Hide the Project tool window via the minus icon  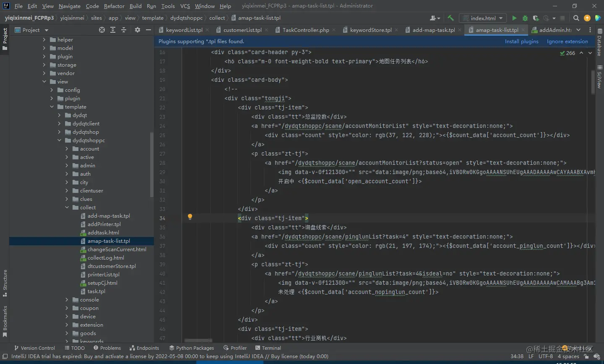tap(148, 30)
